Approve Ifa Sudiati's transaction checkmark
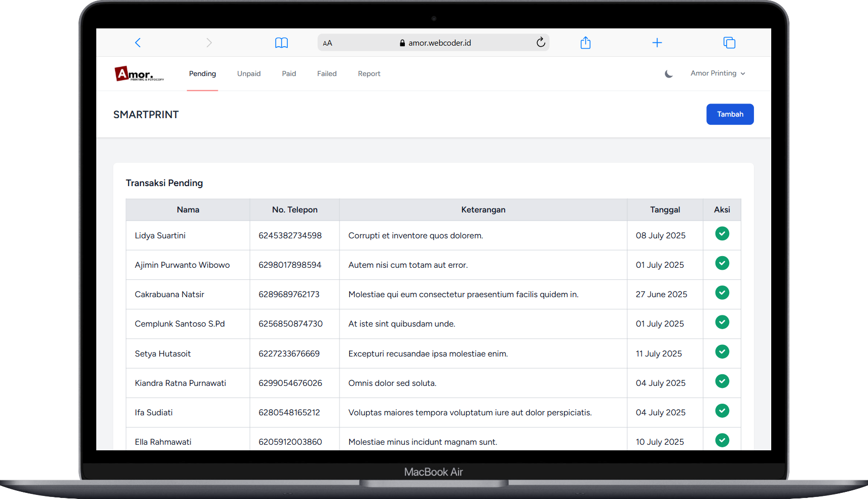The height and width of the screenshot is (499, 868). coord(722,411)
